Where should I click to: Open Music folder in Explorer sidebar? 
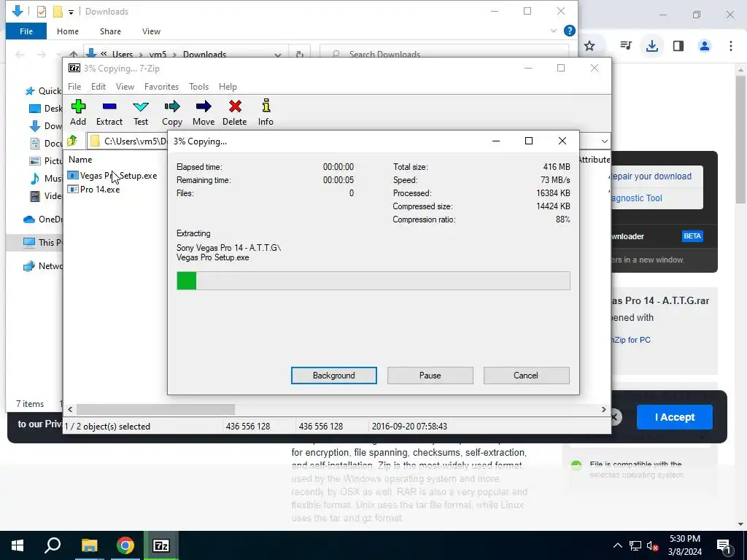click(46, 179)
